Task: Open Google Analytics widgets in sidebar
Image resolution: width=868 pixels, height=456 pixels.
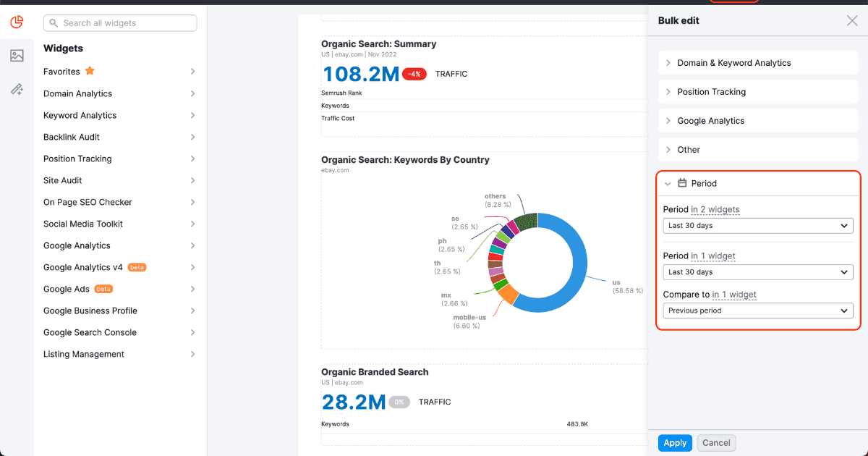Action: [x=120, y=245]
